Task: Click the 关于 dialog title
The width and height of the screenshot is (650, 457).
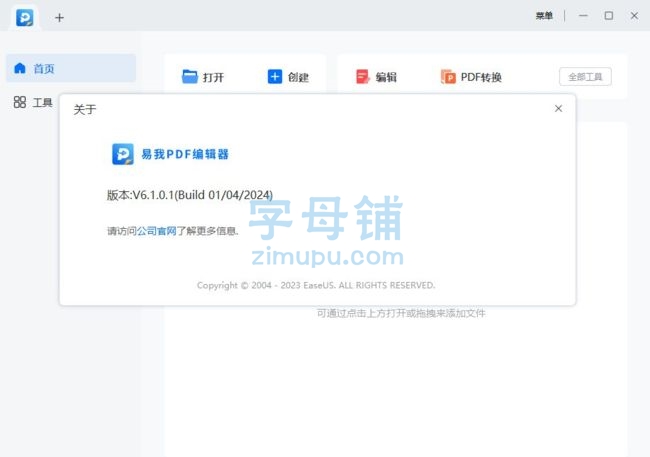Action: click(85, 109)
